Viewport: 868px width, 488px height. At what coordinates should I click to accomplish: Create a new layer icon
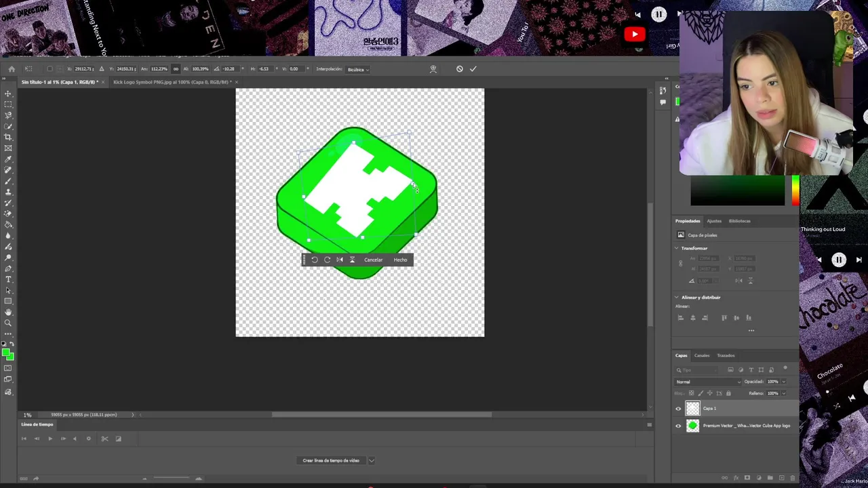coord(781,478)
